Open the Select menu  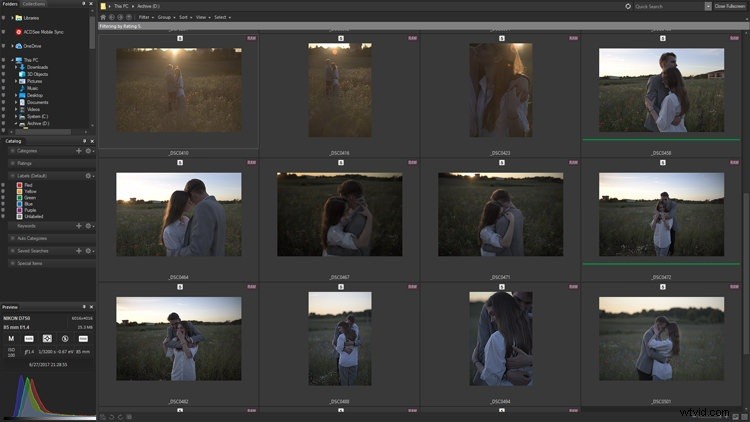(x=222, y=17)
